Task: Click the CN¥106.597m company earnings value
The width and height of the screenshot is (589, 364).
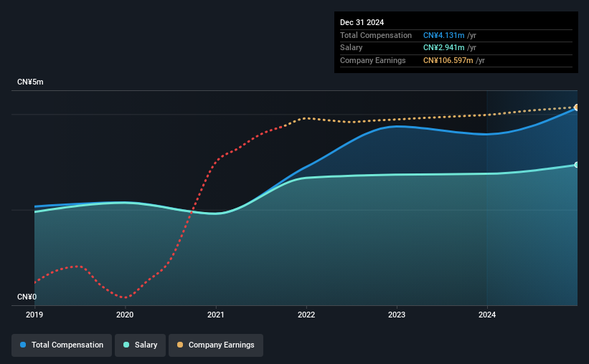Action: pyautogui.click(x=448, y=60)
